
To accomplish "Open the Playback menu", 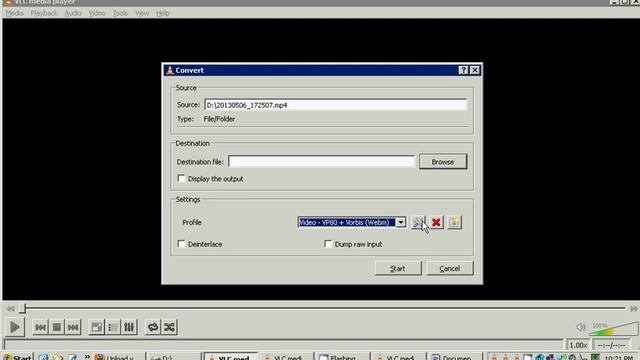I will tap(44, 13).
